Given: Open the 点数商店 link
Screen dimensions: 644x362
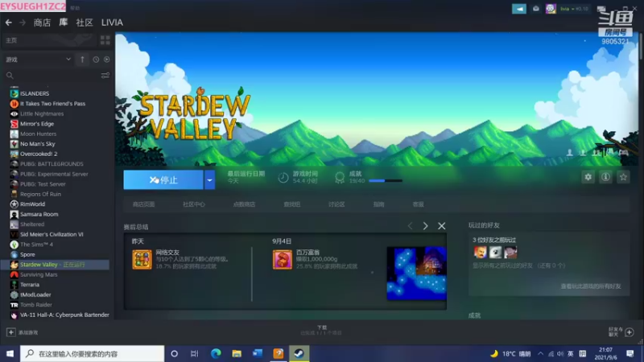Looking at the screenshot, I should (x=244, y=204).
